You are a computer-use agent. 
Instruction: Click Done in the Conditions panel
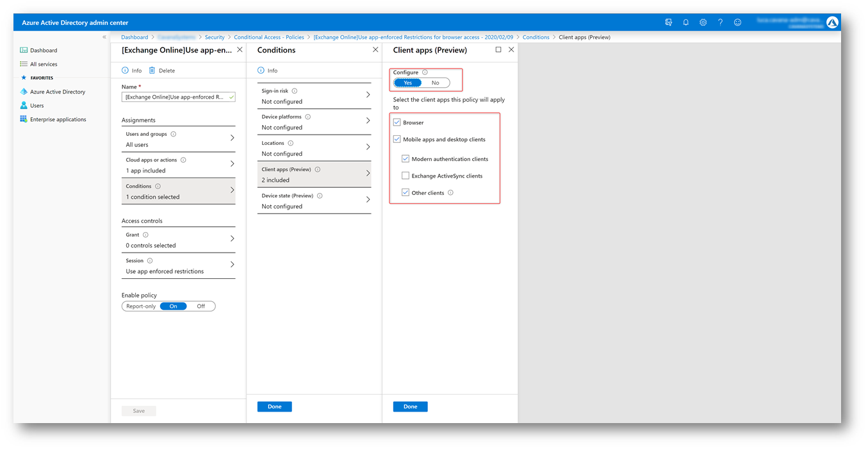coord(275,406)
